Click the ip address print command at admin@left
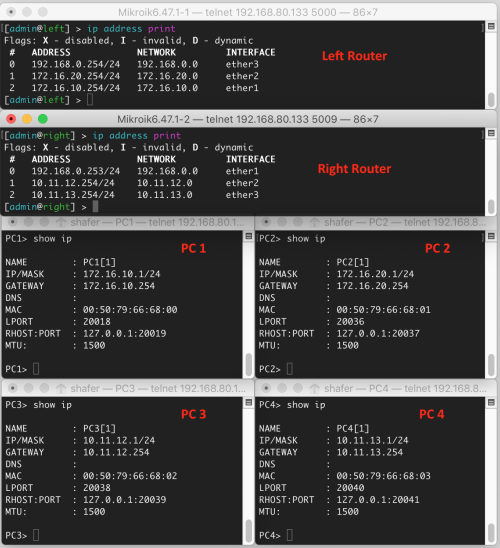Screen dimensions: 500x548 tap(131, 29)
